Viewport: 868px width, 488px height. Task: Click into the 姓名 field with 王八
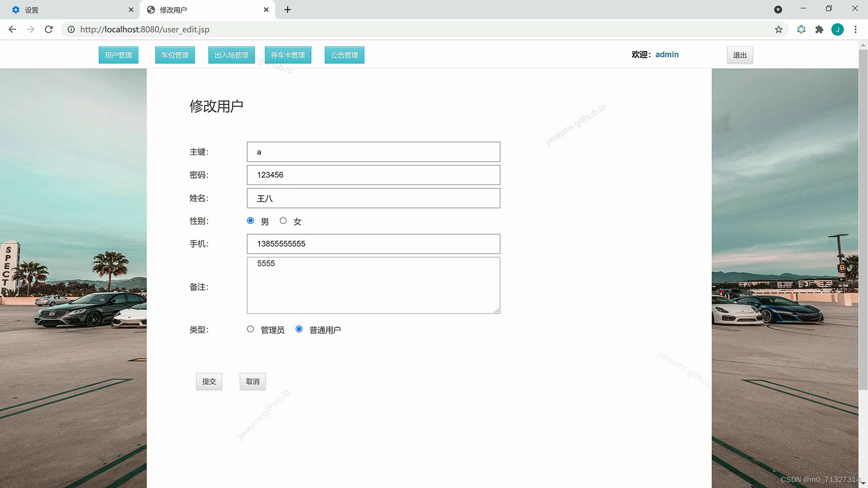pyautogui.click(x=373, y=198)
